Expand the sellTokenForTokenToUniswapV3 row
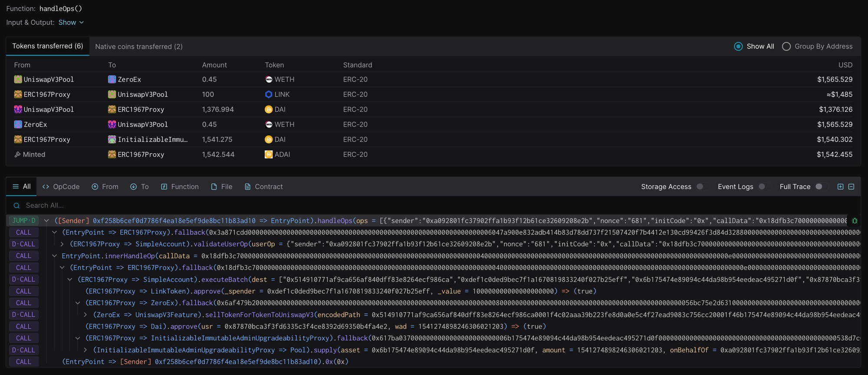Image resolution: width=868 pixels, height=375 pixels. [85, 315]
